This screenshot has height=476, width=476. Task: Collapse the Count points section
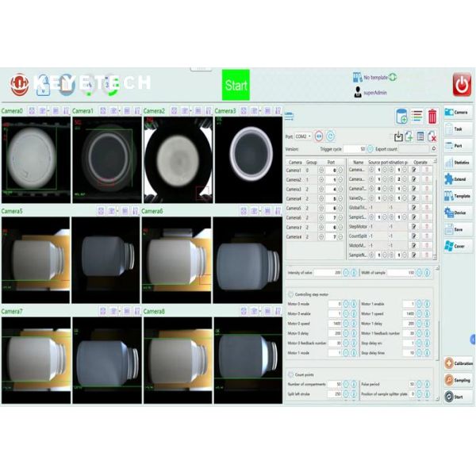click(x=290, y=374)
